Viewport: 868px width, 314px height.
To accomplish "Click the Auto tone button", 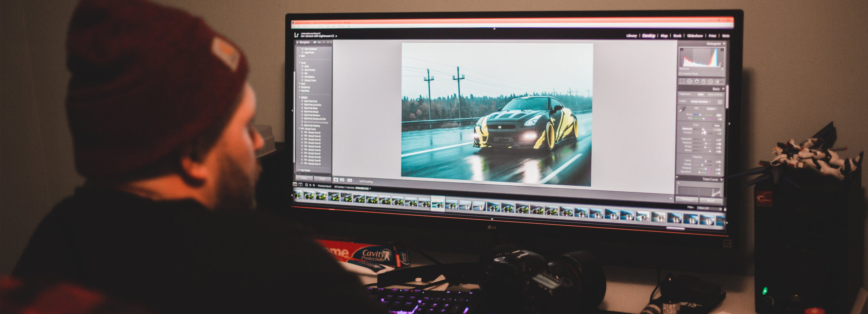I will [x=717, y=126].
